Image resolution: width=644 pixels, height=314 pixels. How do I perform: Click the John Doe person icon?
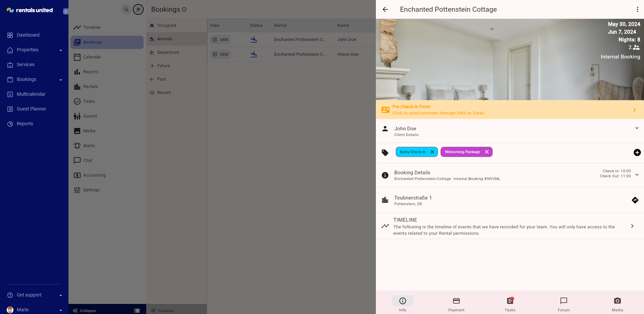(x=385, y=129)
